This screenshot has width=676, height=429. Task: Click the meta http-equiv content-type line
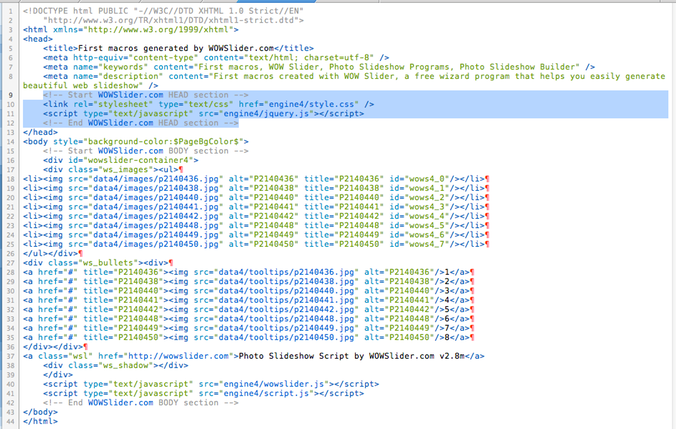[216, 58]
